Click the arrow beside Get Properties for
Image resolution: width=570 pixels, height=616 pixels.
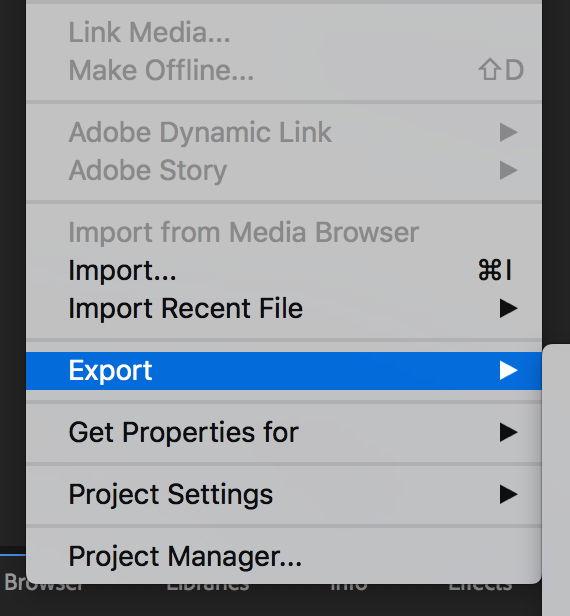pos(508,433)
